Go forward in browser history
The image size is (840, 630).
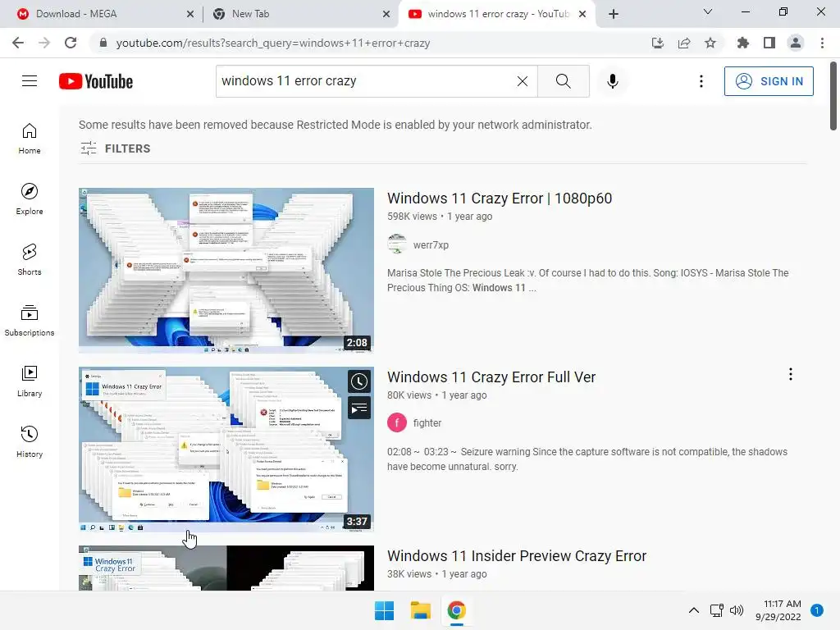(x=44, y=43)
